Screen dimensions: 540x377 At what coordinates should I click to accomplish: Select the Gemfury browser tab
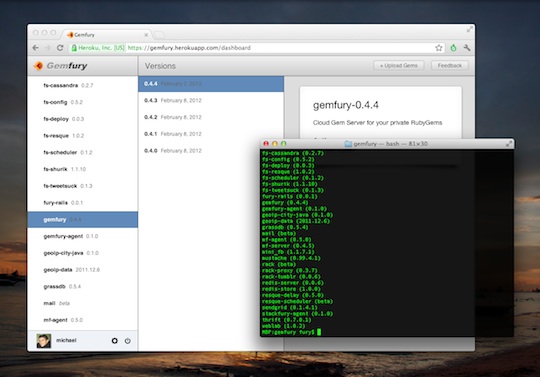point(107,34)
